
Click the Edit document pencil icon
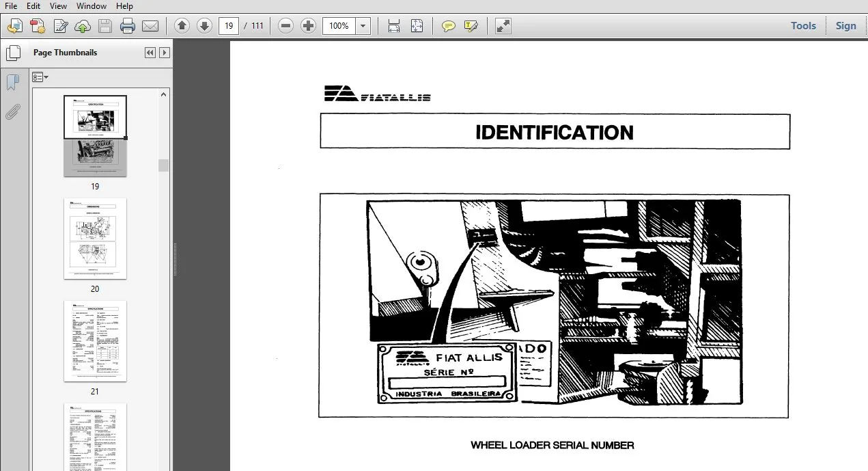tap(61, 26)
